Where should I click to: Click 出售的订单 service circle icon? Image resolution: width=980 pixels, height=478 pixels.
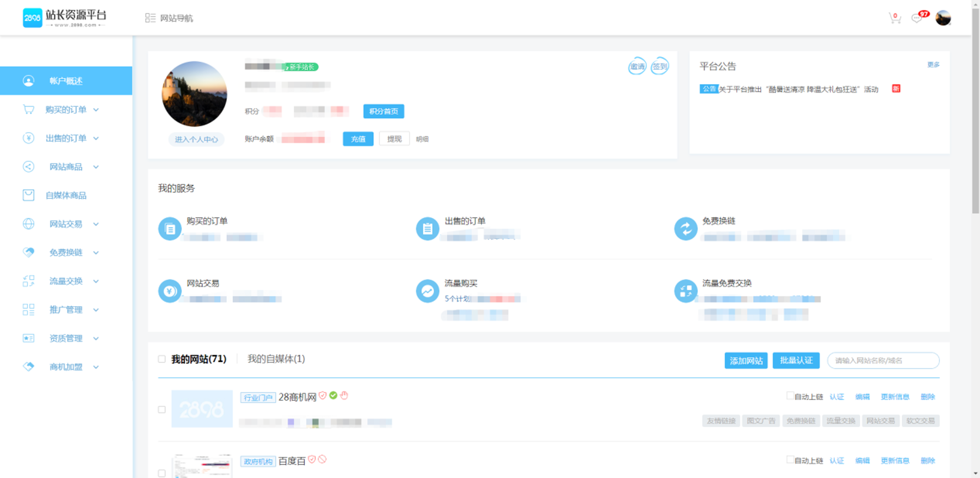(427, 229)
